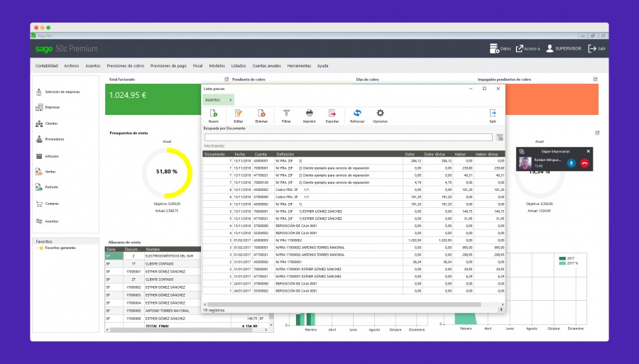The width and height of the screenshot is (639, 364).
Task: Sort by the Definición column header
Action: (x=285, y=154)
